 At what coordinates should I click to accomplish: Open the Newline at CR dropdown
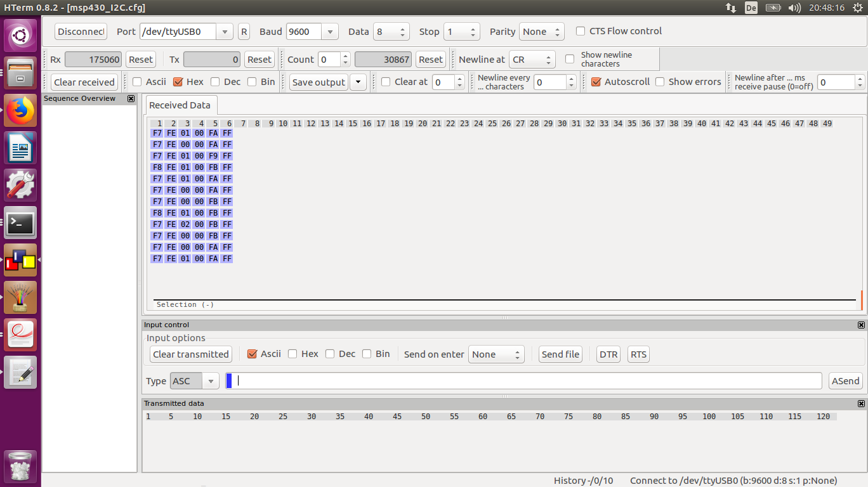[532, 60]
